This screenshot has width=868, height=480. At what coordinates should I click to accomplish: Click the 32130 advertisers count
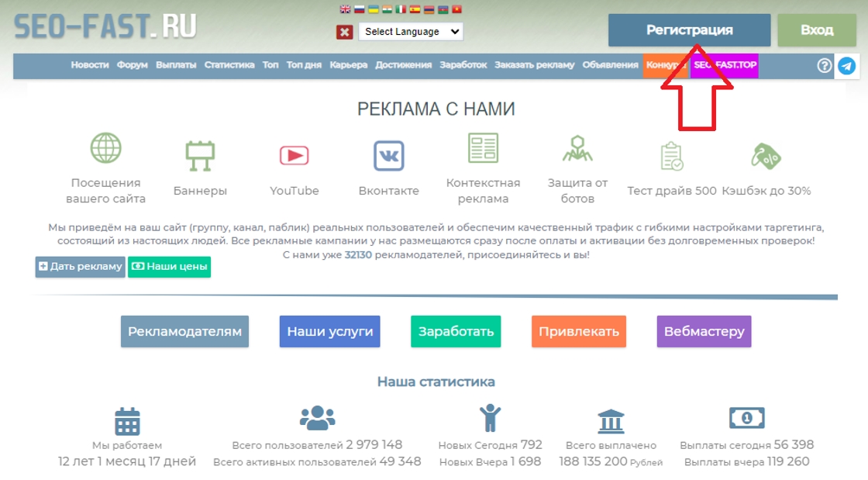[358, 254]
